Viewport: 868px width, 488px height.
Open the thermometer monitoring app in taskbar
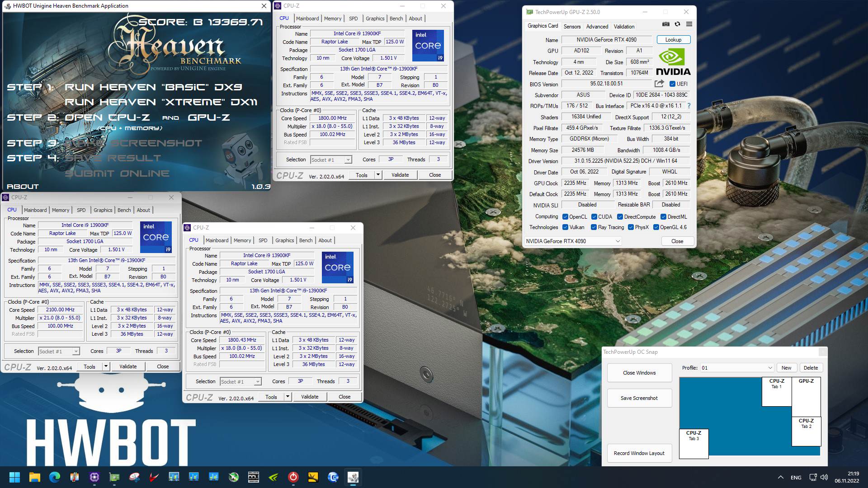pyautogui.click(x=74, y=477)
